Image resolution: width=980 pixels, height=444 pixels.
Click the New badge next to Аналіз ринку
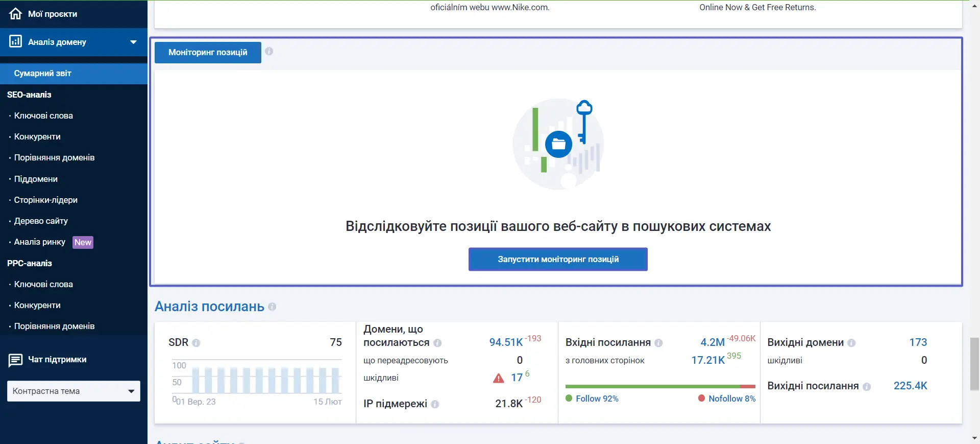pos(83,242)
